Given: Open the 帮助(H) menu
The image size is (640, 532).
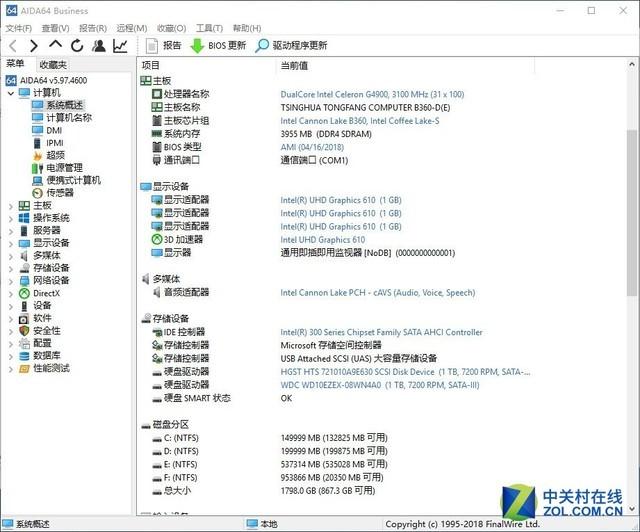Looking at the screenshot, I should (x=247, y=28).
